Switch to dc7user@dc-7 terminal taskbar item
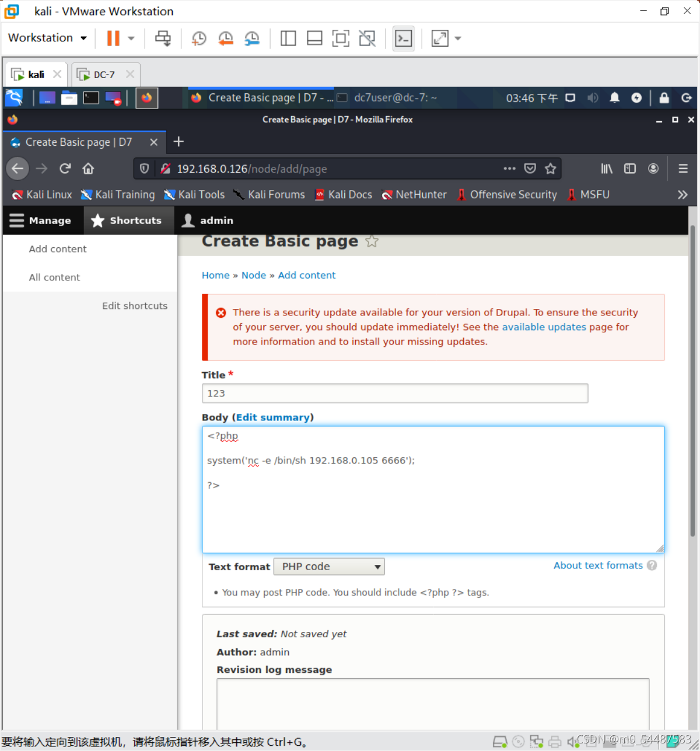Image resolution: width=700 pixels, height=751 pixels. (388, 98)
